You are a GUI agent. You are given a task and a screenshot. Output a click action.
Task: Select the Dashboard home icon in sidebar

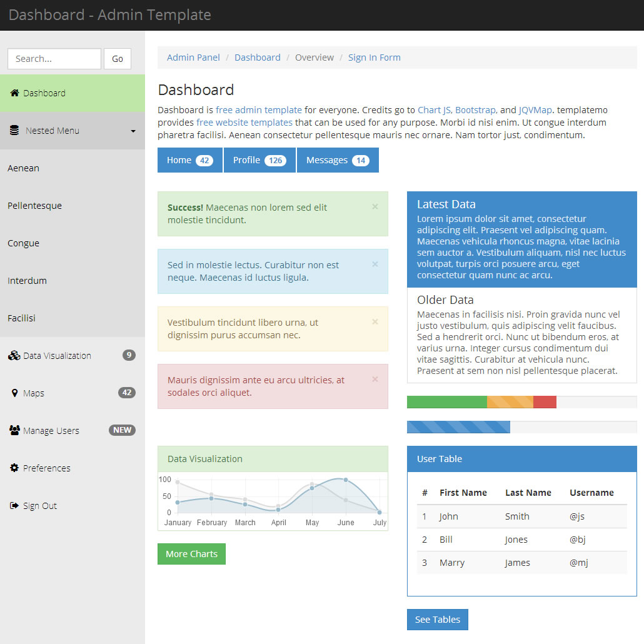click(x=14, y=93)
